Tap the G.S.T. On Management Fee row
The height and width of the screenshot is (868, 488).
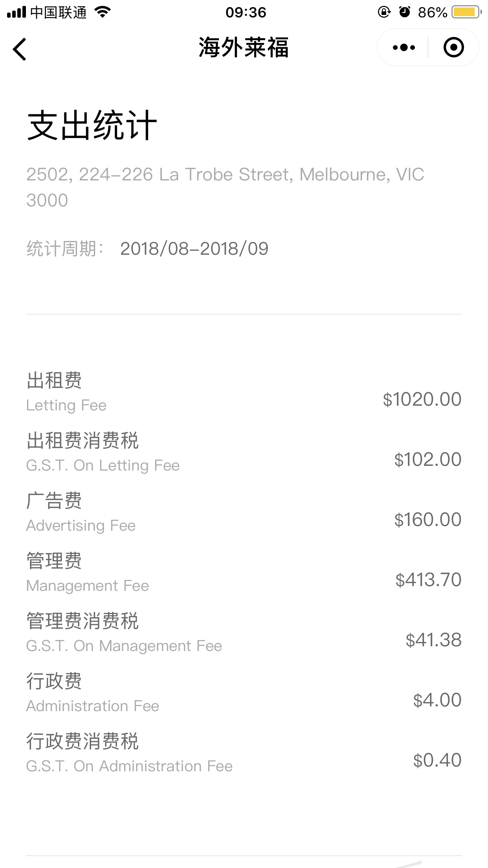(244, 633)
